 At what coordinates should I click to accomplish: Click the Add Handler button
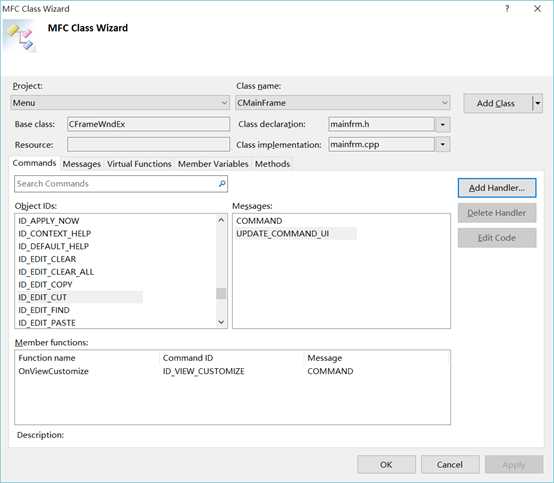(497, 188)
